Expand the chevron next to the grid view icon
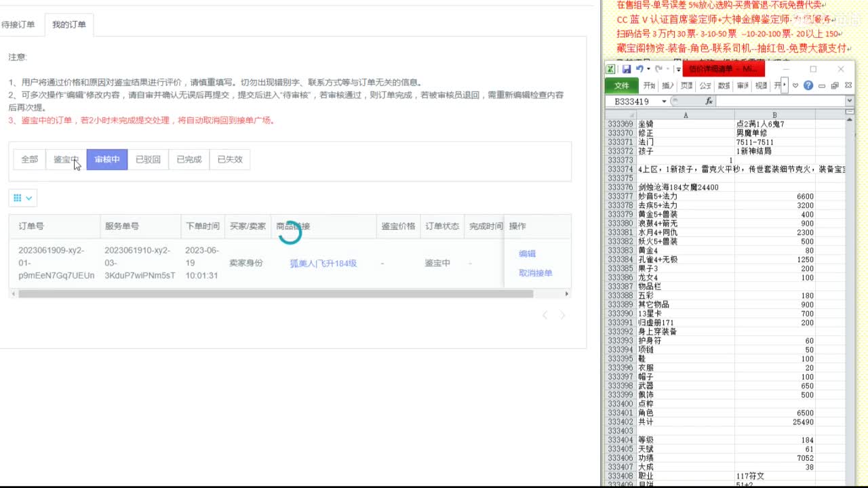Image resolution: width=868 pixels, height=488 pixels. pyautogui.click(x=30, y=198)
